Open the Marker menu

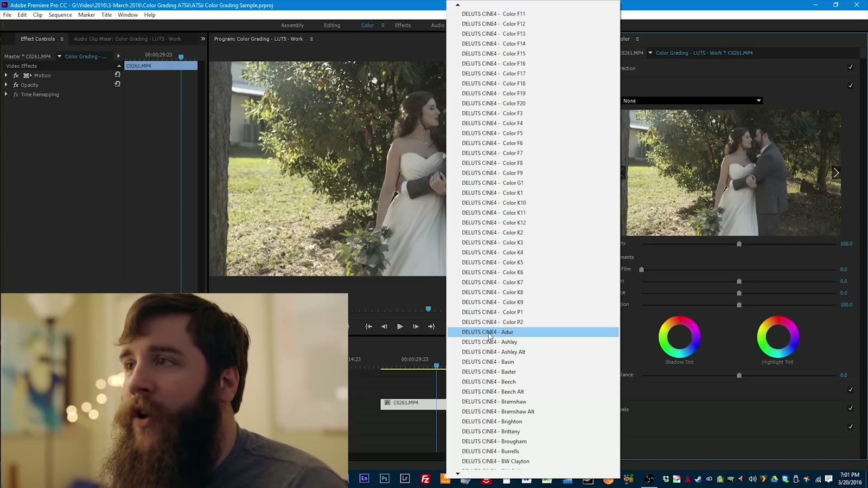(x=86, y=15)
